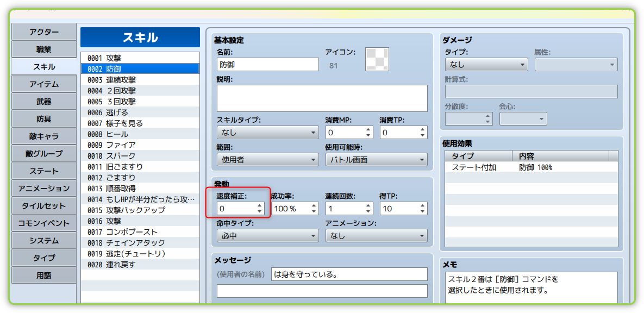Select skill 0009 ファイア

[x=140, y=145]
